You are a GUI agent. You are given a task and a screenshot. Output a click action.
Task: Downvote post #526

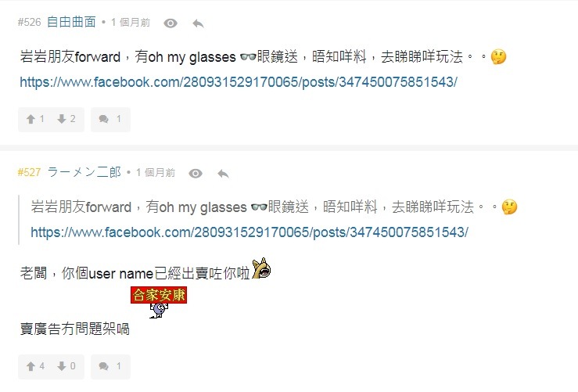(x=66, y=119)
